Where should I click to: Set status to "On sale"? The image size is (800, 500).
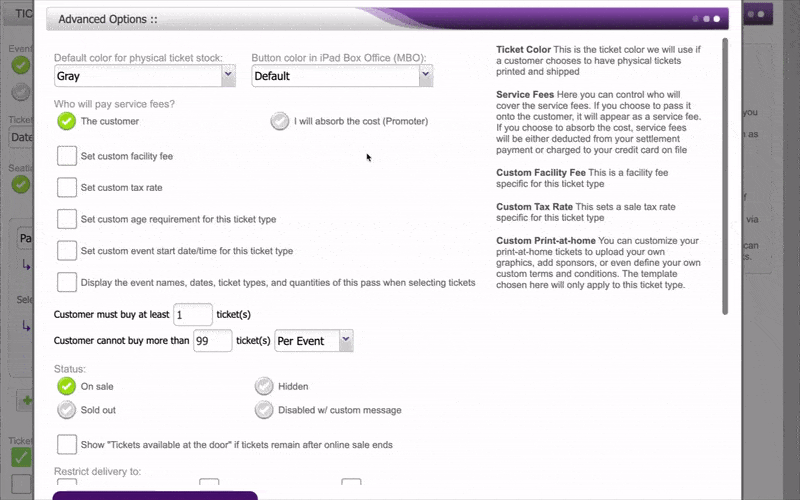point(67,386)
